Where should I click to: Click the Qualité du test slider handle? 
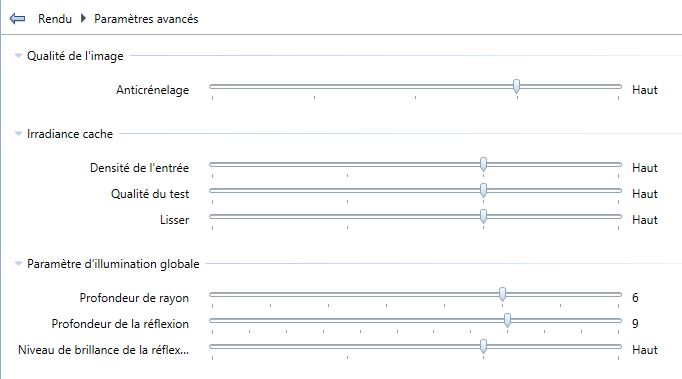[483, 190]
